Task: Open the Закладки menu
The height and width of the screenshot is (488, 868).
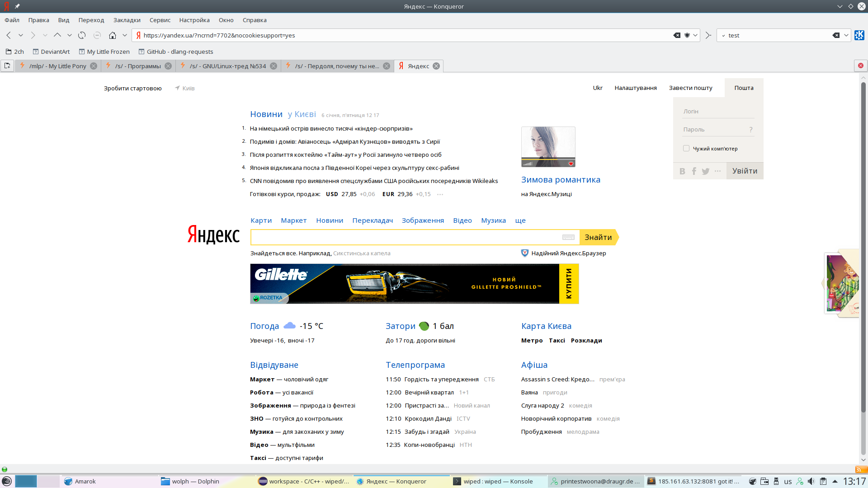Action: click(127, 20)
